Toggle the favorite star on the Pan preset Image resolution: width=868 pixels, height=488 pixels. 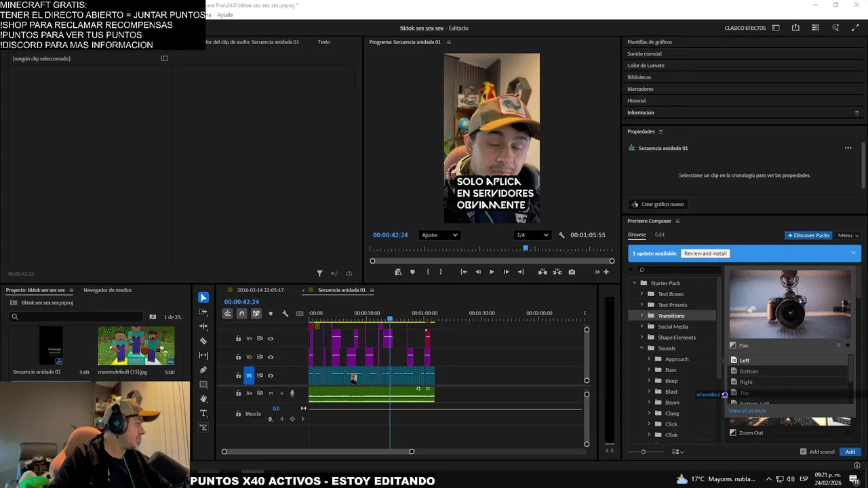[848, 346]
